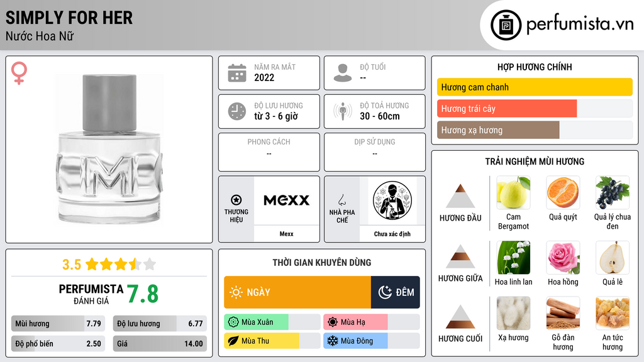Click the yellow Hương cam chanh accord bar
The width and height of the screenshot is (644, 362).
pos(535,87)
